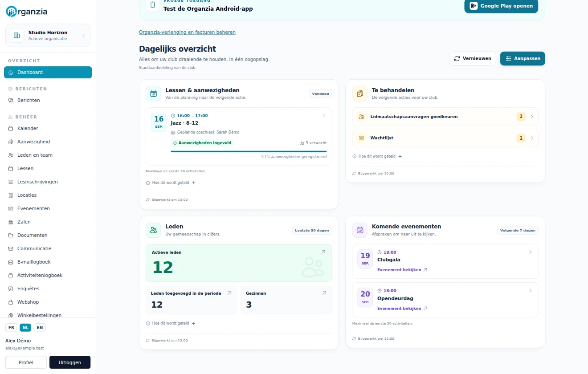Click Evenement bekijken for Clubgala
This screenshot has width=588, height=374.
click(x=402, y=270)
